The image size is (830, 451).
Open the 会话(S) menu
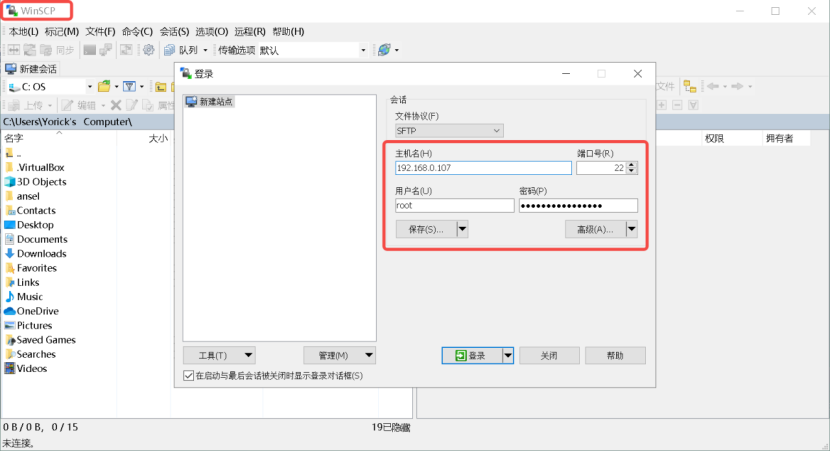(174, 32)
